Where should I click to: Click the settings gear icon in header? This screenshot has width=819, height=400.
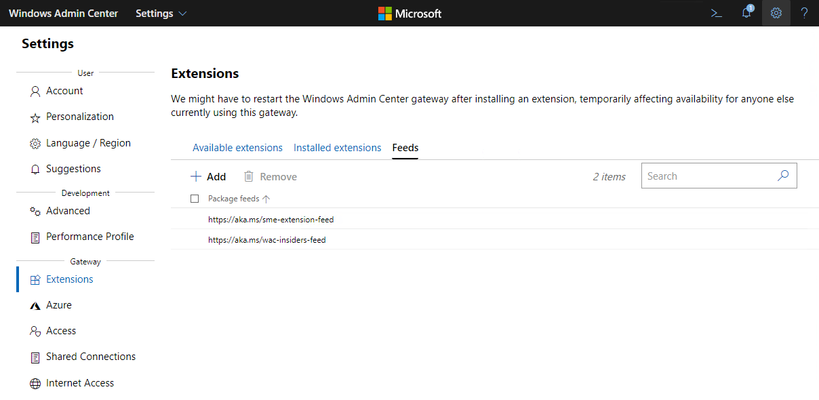(776, 13)
